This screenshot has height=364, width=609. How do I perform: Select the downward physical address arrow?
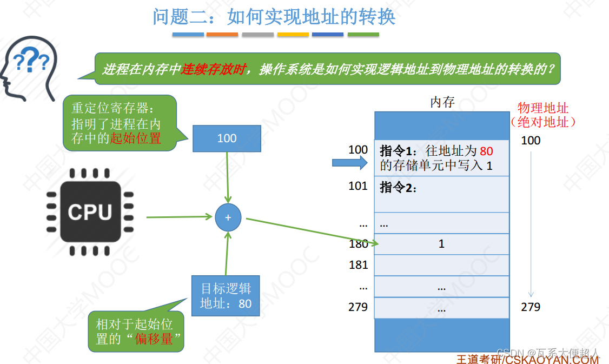pos(531,222)
